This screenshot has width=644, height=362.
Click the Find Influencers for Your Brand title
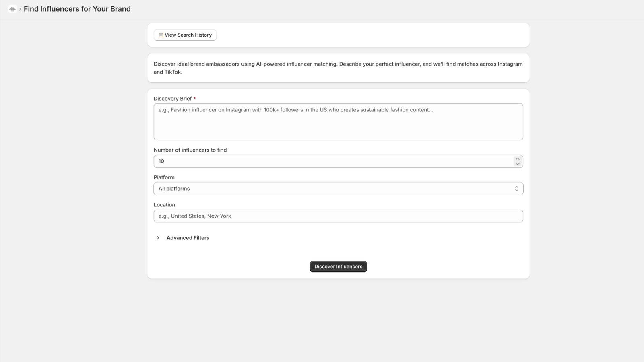tap(77, 9)
